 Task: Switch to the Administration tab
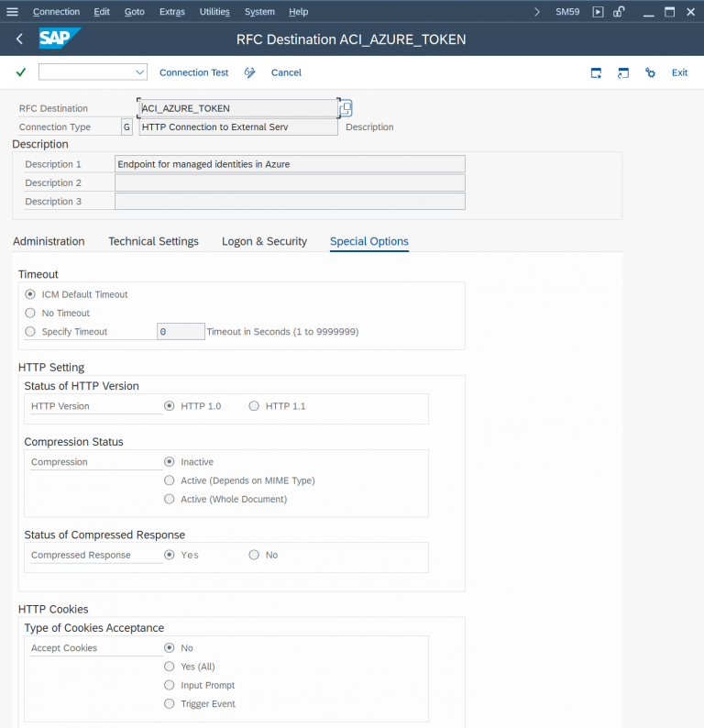(49, 241)
